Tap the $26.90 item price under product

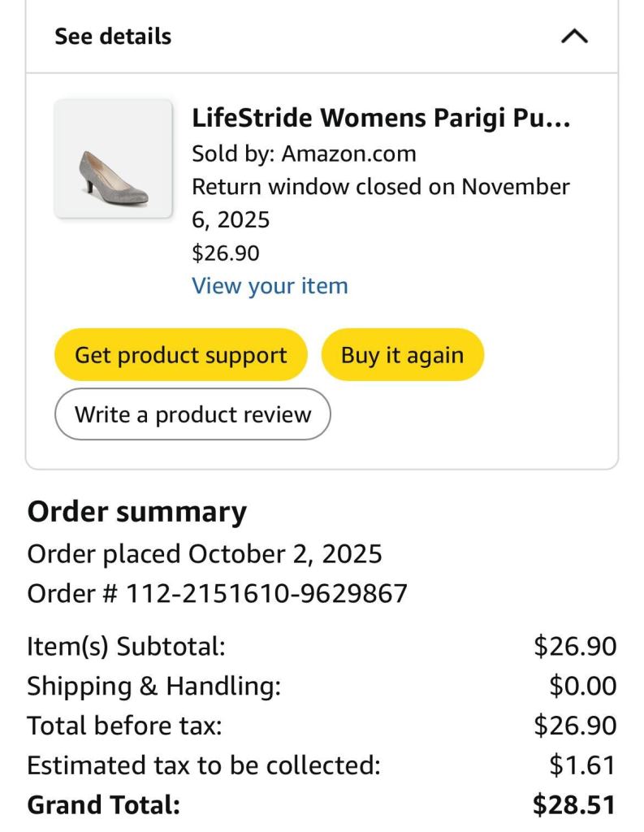225,253
